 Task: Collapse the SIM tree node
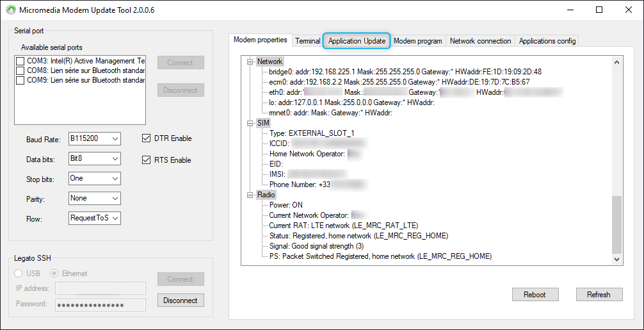coord(250,123)
